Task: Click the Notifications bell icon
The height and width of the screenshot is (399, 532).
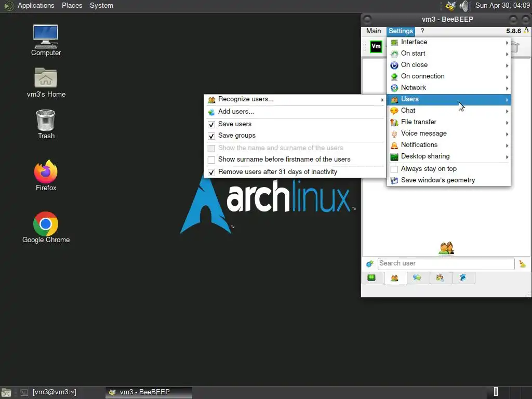Action: pos(394,145)
